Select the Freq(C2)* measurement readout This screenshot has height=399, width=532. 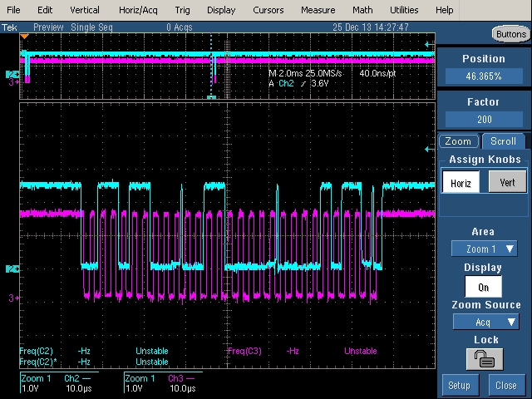pyautogui.click(x=94, y=362)
